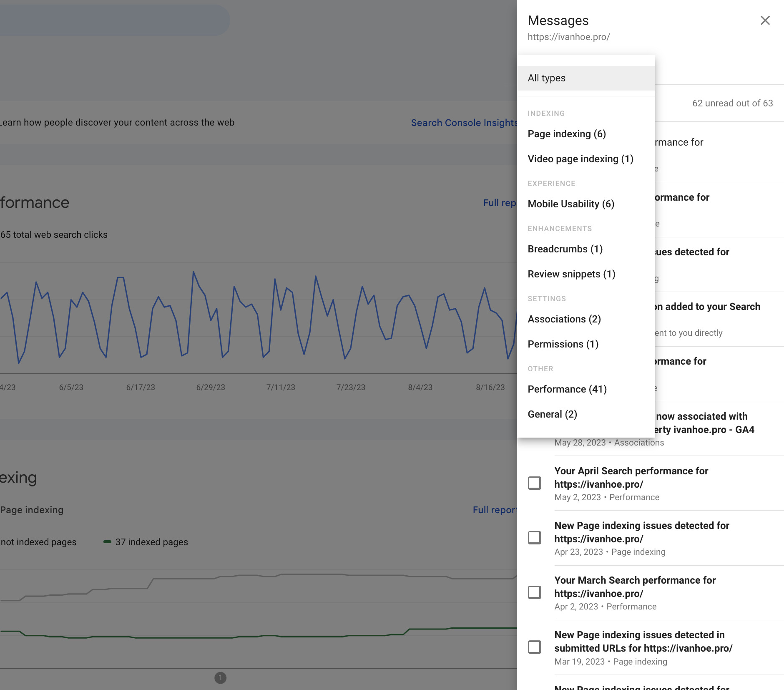
Task: Pick Review snippets filter
Action: pyautogui.click(x=571, y=274)
